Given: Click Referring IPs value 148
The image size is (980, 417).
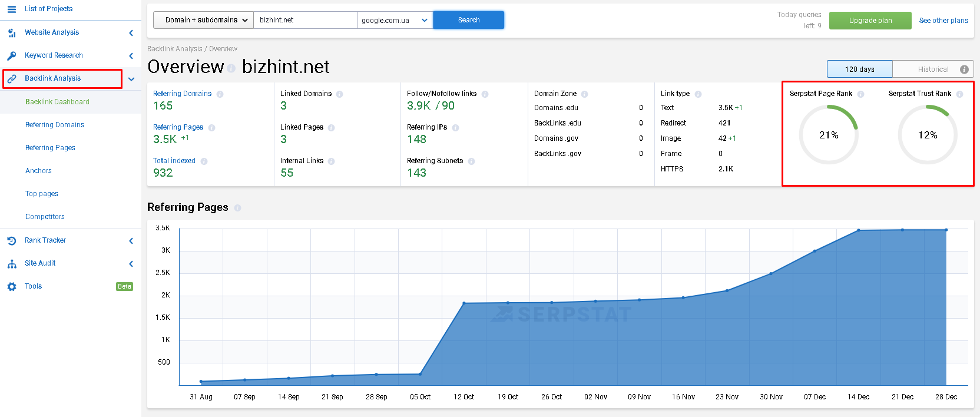Looking at the screenshot, I should point(417,140).
